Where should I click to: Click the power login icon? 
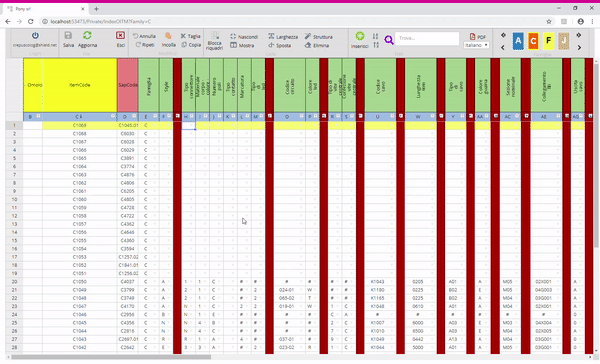point(35,36)
